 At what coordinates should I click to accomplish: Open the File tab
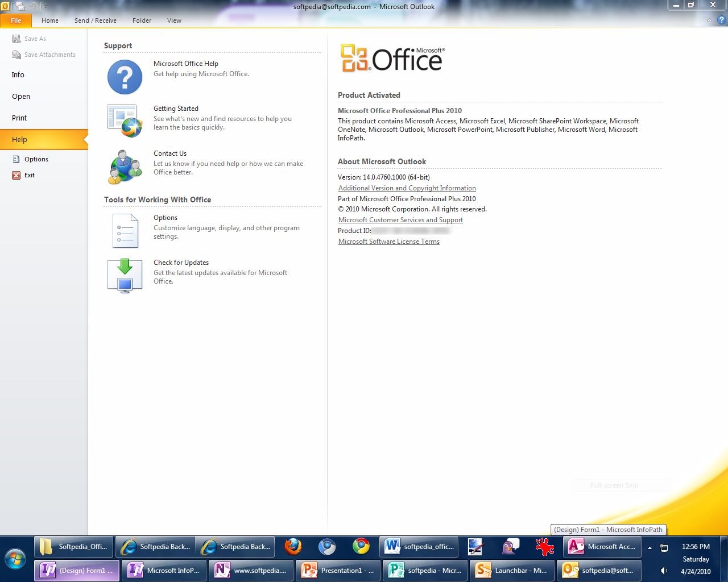tap(16, 20)
